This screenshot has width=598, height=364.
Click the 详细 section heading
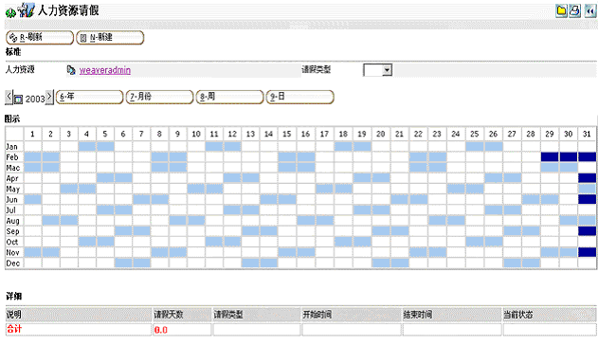pos(13,296)
